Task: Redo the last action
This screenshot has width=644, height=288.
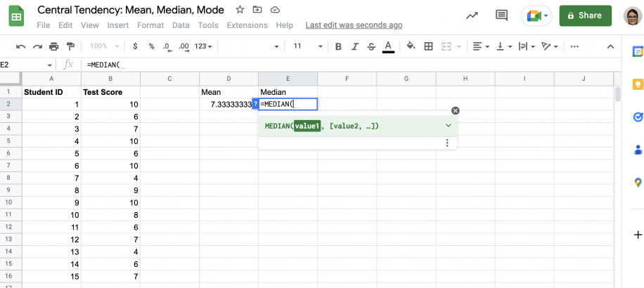Action: pyautogui.click(x=37, y=46)
